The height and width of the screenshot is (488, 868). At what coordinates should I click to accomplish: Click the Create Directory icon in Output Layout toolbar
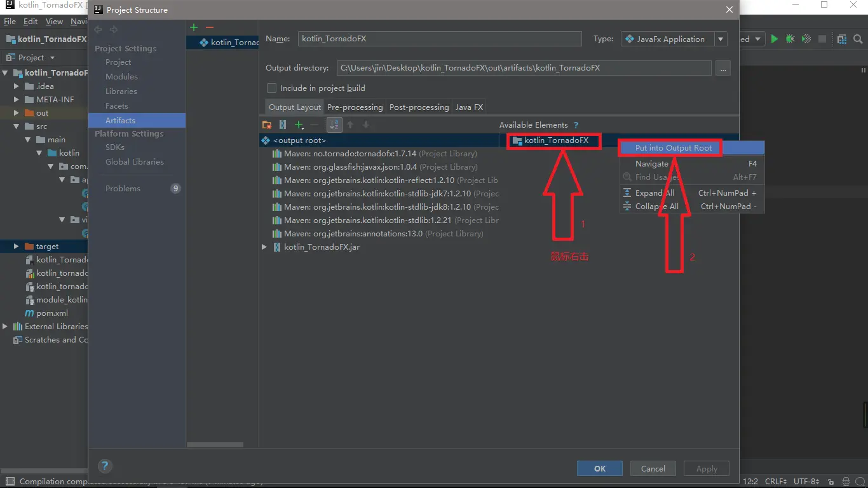coord(267,125)
